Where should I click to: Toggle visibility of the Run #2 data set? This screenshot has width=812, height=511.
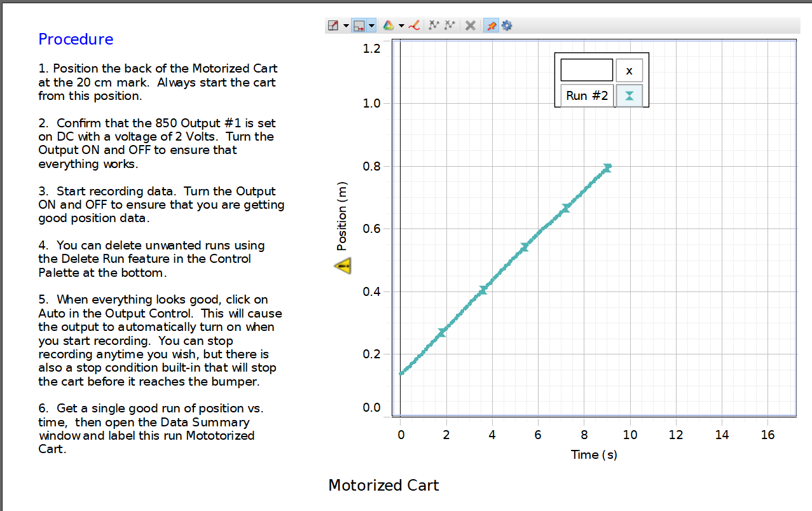pos(629,95)
